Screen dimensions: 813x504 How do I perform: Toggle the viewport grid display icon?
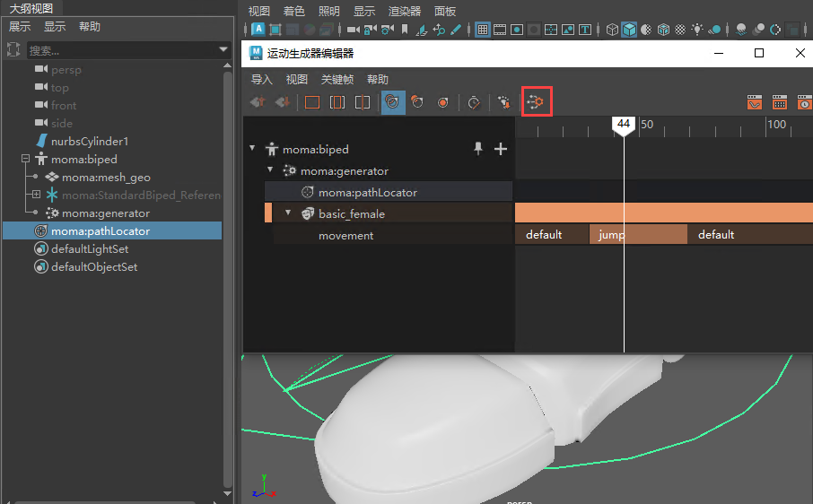482,30
